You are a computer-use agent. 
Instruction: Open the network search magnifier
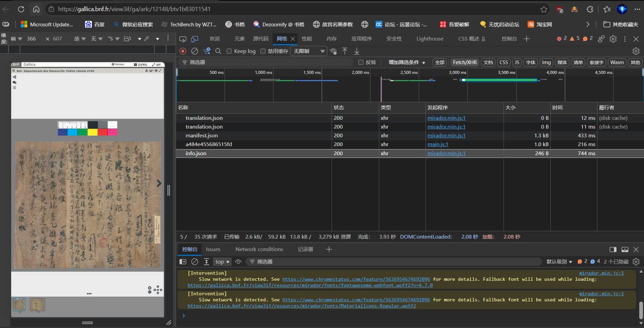click(218, 51)
